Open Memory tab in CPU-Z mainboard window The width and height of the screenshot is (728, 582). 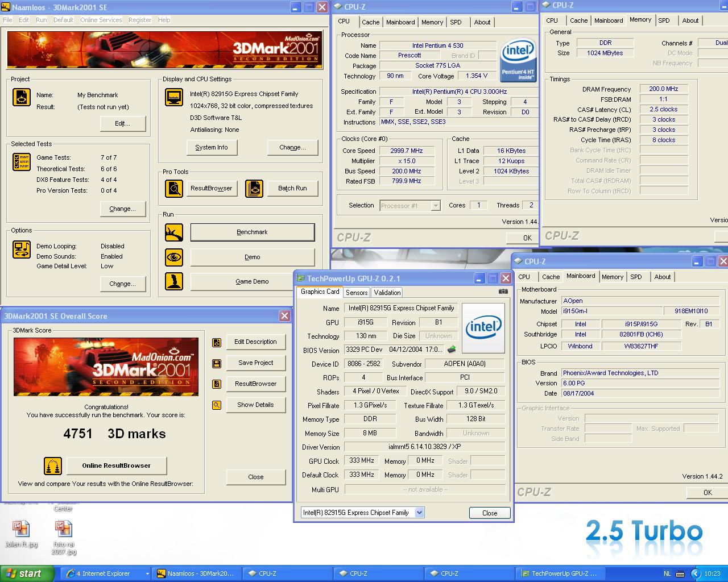(x=613, y=277)
